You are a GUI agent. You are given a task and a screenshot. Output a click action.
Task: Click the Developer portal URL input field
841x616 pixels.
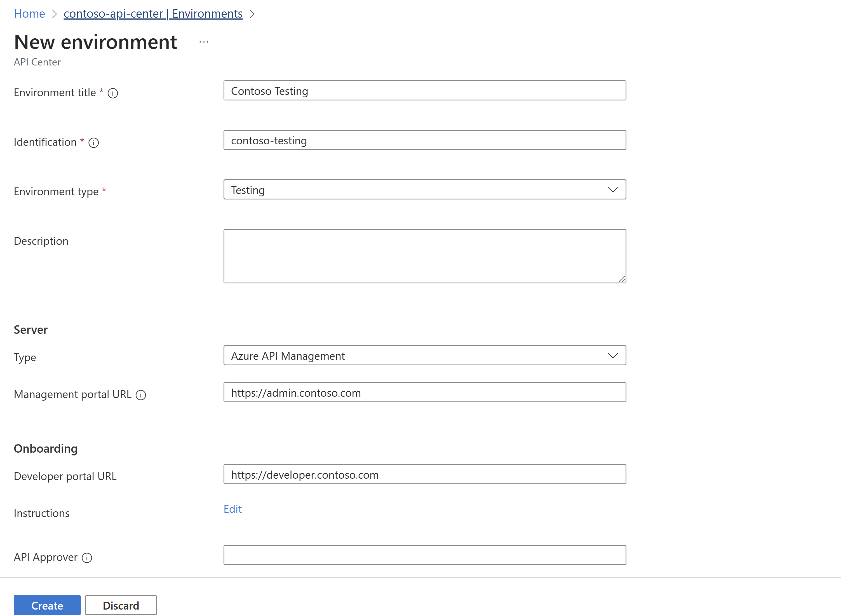click(x=425, y=475)
